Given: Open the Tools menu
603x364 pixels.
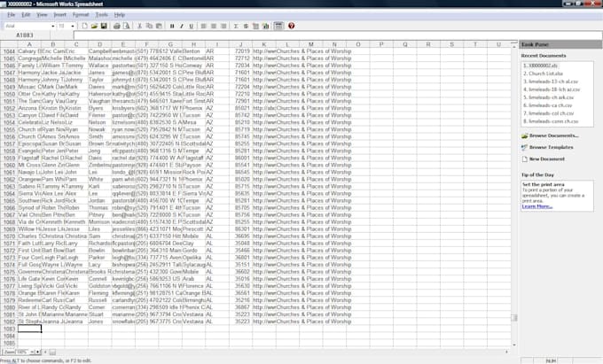Looking at the screenshot, I should pos(101,14).
